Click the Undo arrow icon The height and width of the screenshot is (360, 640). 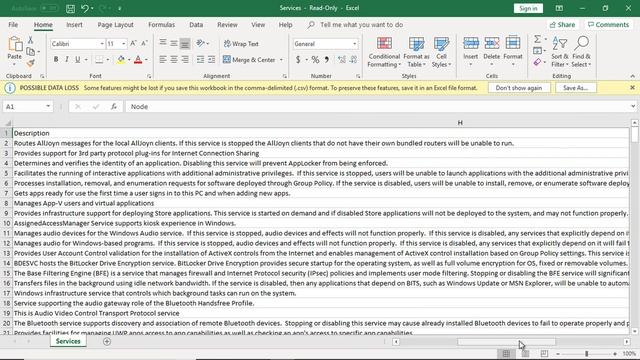coord(84,8)
